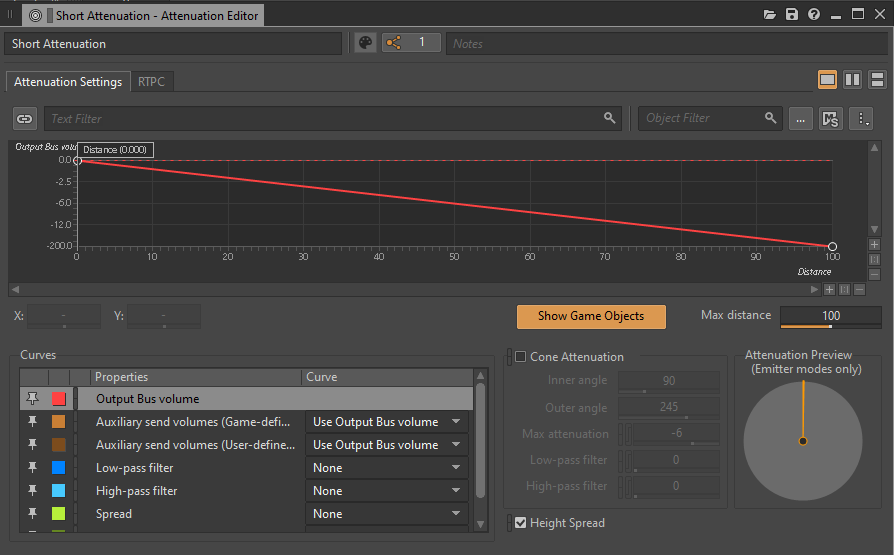
Task: Select the side-by-side split layout icon
Action: 852,80
